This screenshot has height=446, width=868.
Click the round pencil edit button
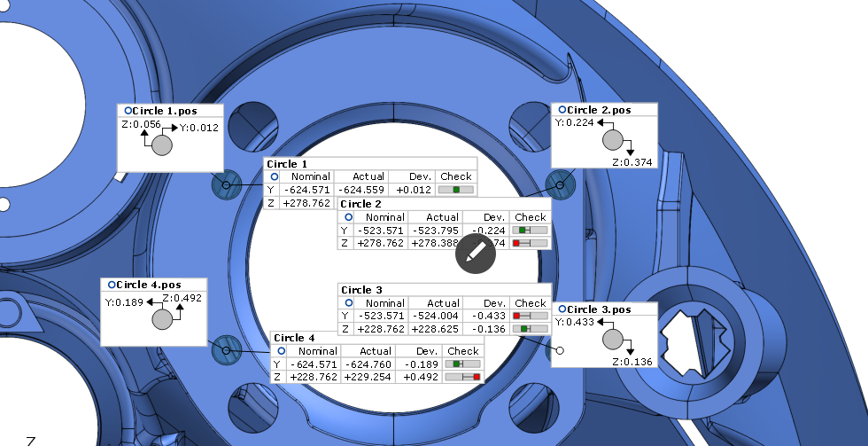(x=476, y=254)
